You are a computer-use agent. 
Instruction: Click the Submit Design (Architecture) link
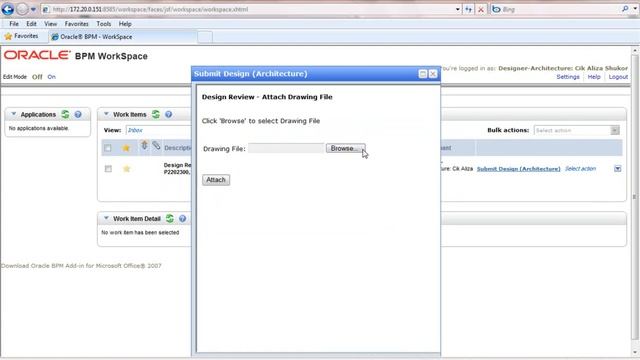[x=518, y=169]
